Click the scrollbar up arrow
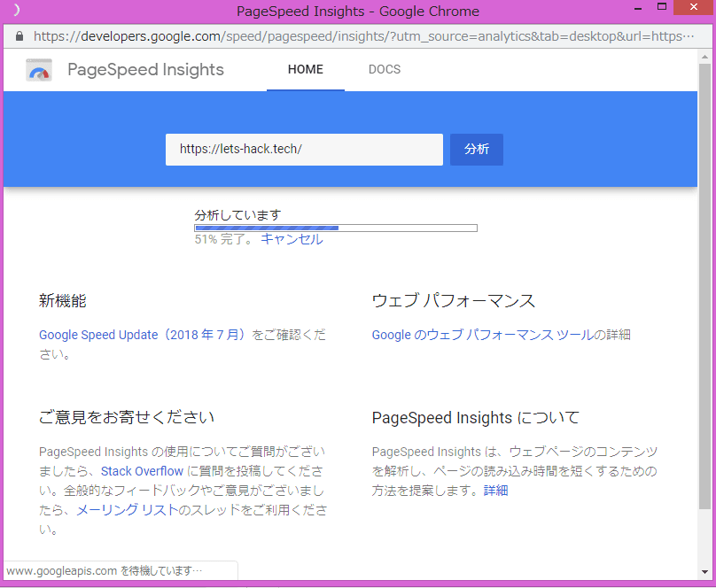The width and height of the screenshot is (716, 588). [704, 57]
